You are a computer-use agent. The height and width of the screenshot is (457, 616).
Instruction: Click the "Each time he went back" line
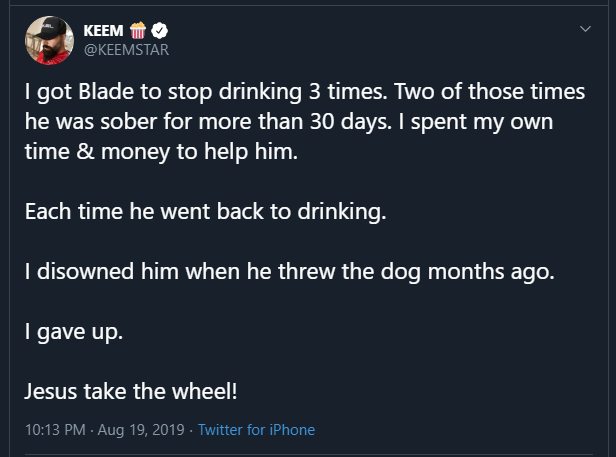204,212
